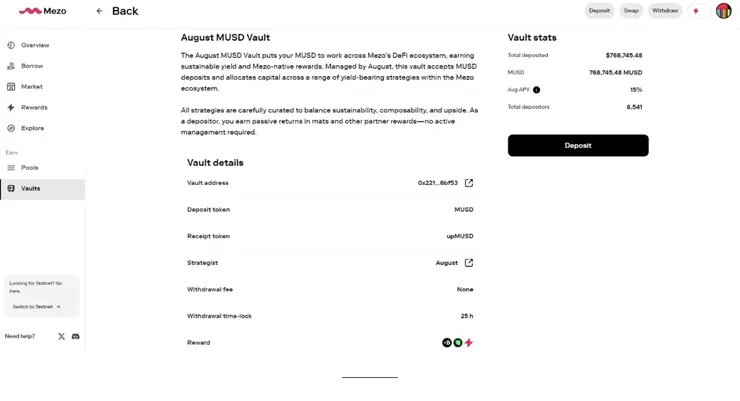Navigate to Market in the sidebar

(32, 87)
